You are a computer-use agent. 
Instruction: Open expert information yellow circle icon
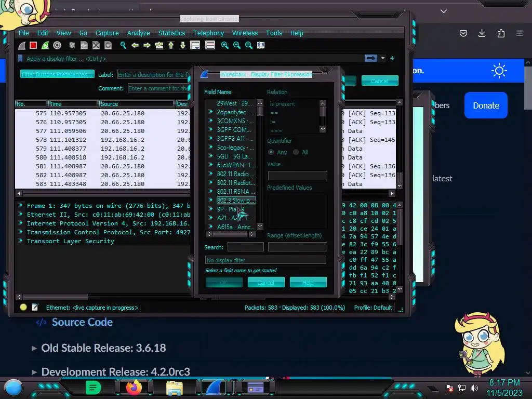(x=23, y=308)
